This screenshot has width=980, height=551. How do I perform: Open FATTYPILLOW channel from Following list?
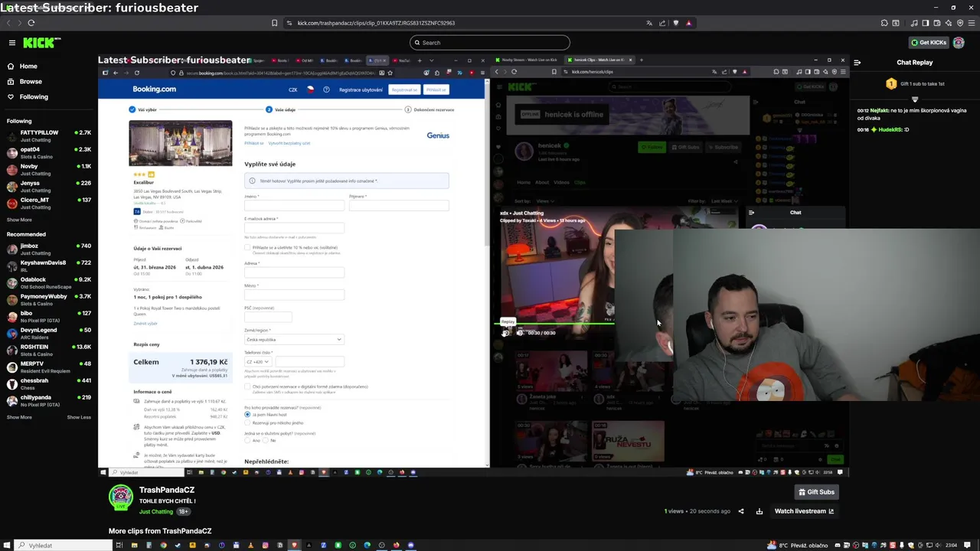[x=49, y=136]
